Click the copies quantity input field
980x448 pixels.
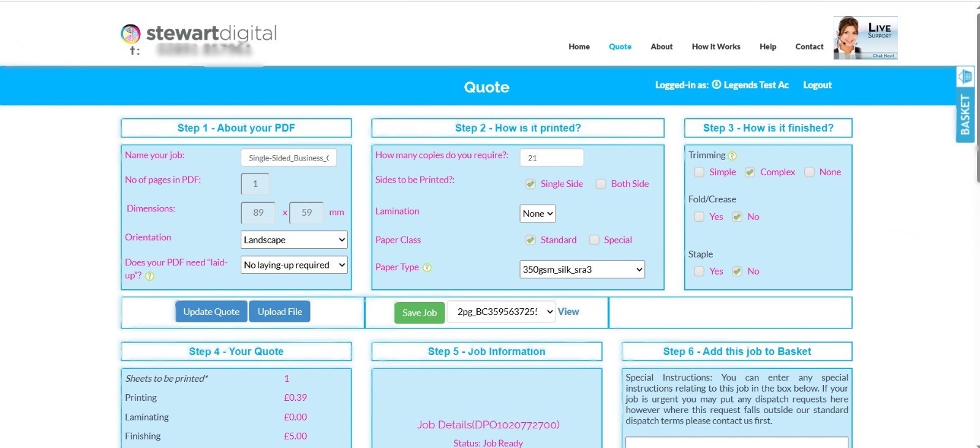[551, 158]
